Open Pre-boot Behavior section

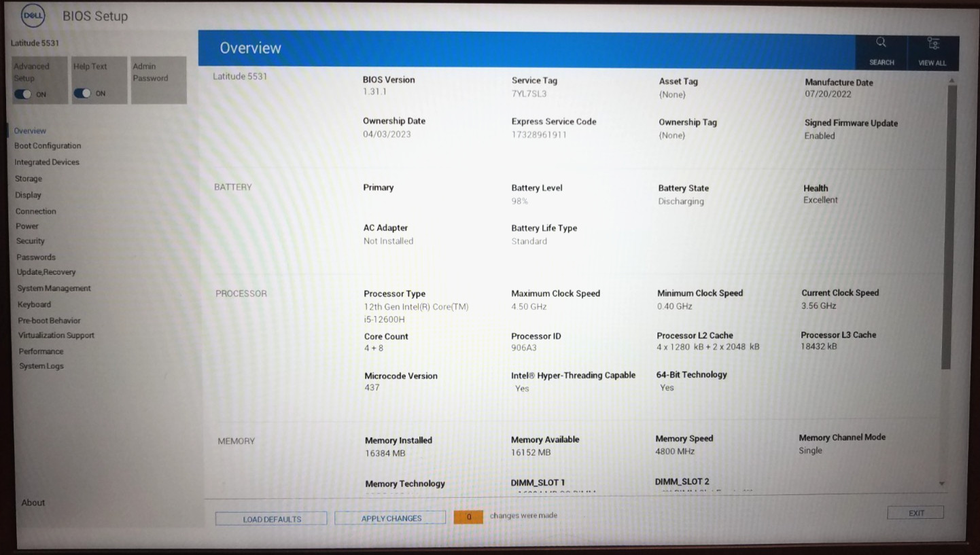coord(49,320)
